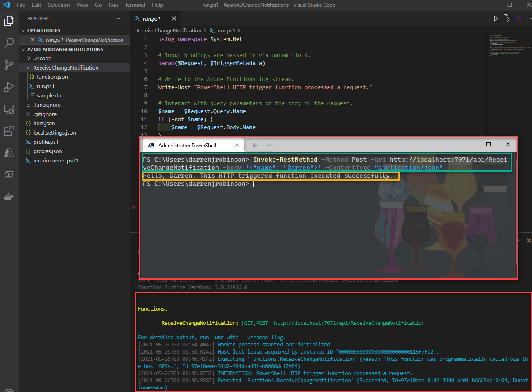
Task: Open the .gitignore file
Action: [x=74, y=114]
